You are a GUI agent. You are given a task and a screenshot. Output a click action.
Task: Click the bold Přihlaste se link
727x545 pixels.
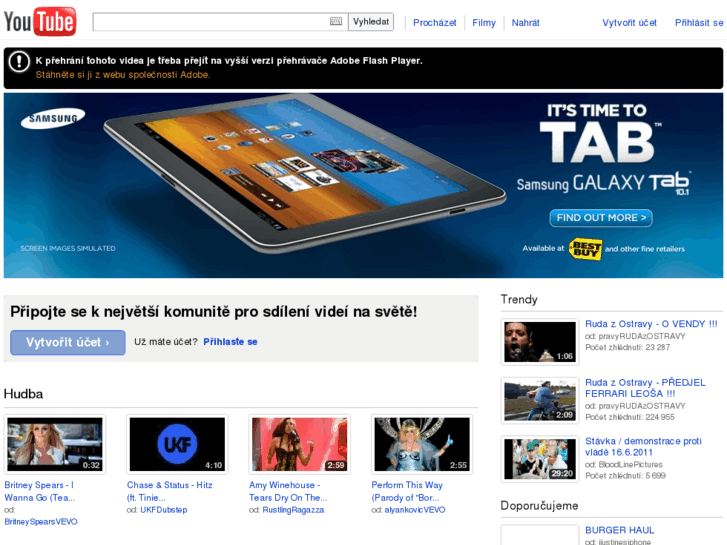230,342
